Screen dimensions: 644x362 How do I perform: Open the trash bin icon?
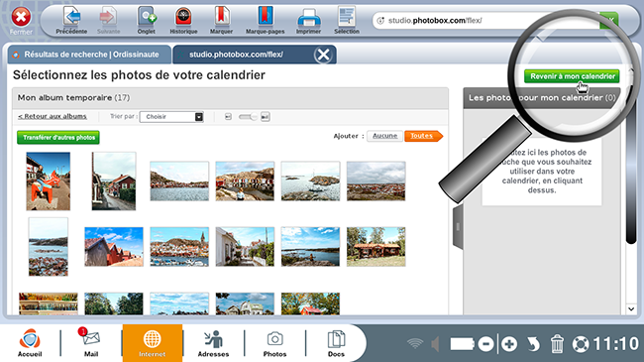(557, 344)
